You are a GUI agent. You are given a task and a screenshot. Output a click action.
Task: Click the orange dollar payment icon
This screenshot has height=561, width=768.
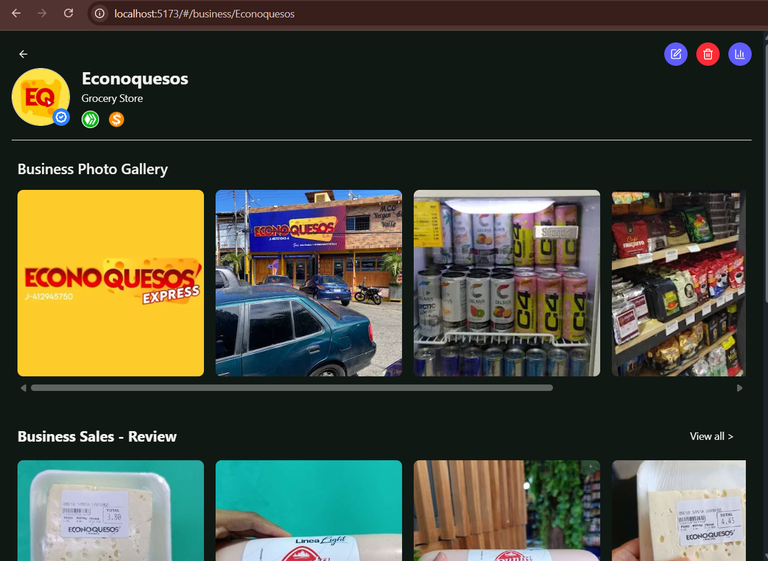(x=117, y=120)
